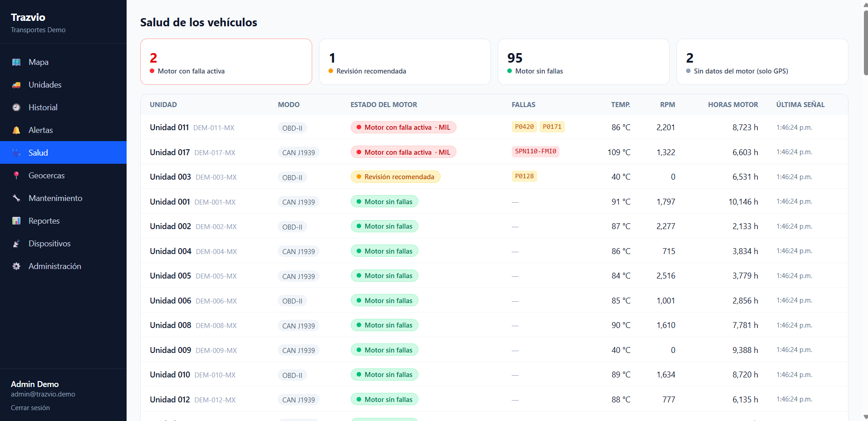
Task: Click the Administración gear icon
Action: coord(16,266)
